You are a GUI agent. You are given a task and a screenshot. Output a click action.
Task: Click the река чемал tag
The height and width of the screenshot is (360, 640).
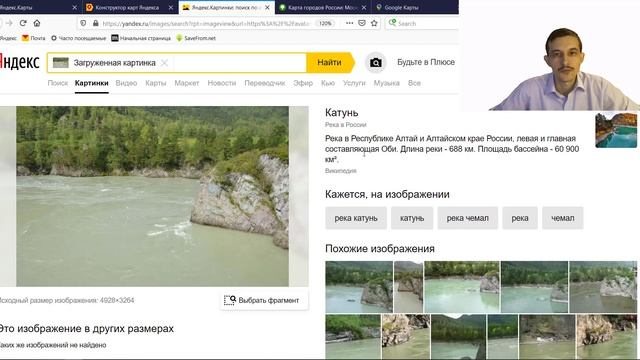click(x=467, y=218)
